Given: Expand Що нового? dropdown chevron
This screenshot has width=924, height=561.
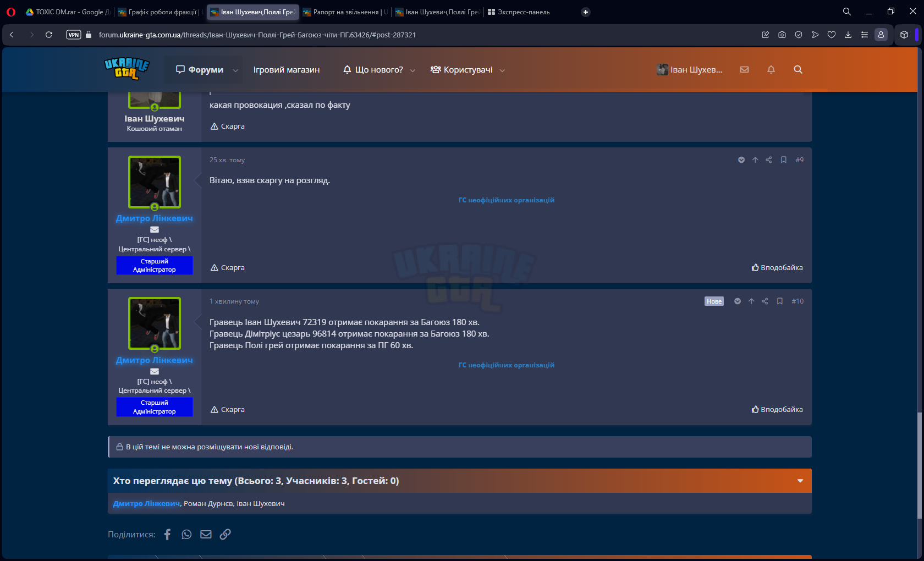Looking at the screenshot, I should point(413,70).
